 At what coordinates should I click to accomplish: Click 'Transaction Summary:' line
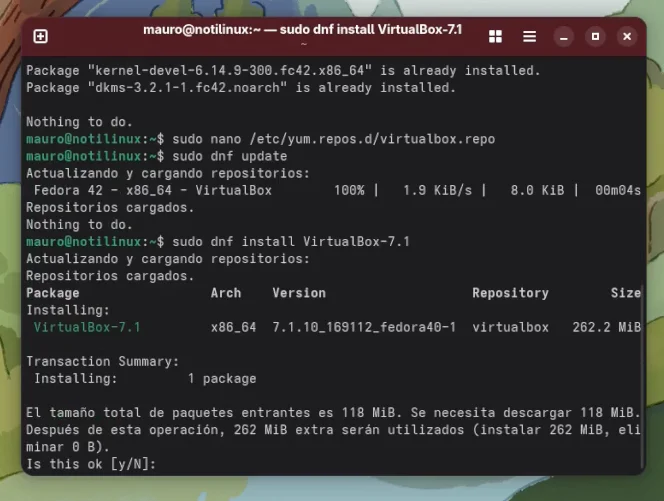click(102, 361)
